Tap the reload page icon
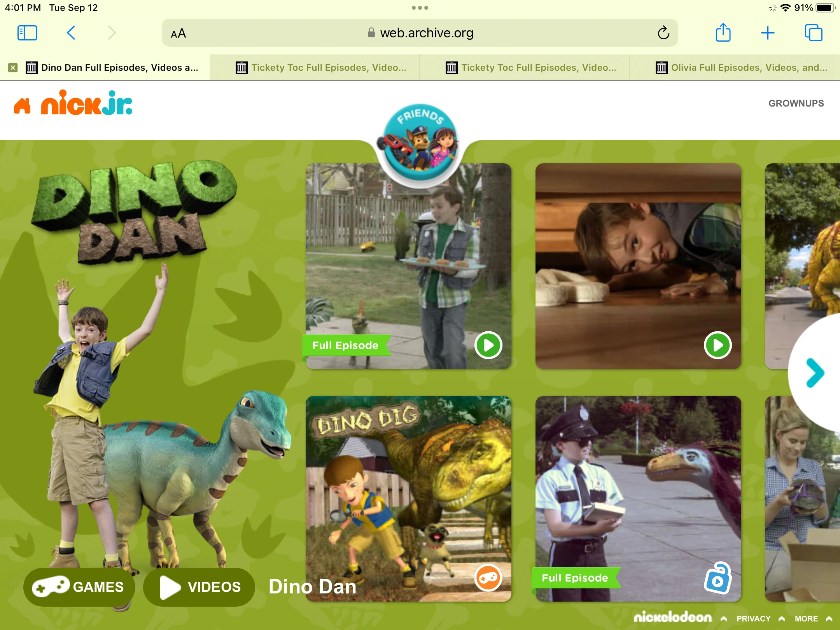 pyautogui.click(x=663, y=33)
